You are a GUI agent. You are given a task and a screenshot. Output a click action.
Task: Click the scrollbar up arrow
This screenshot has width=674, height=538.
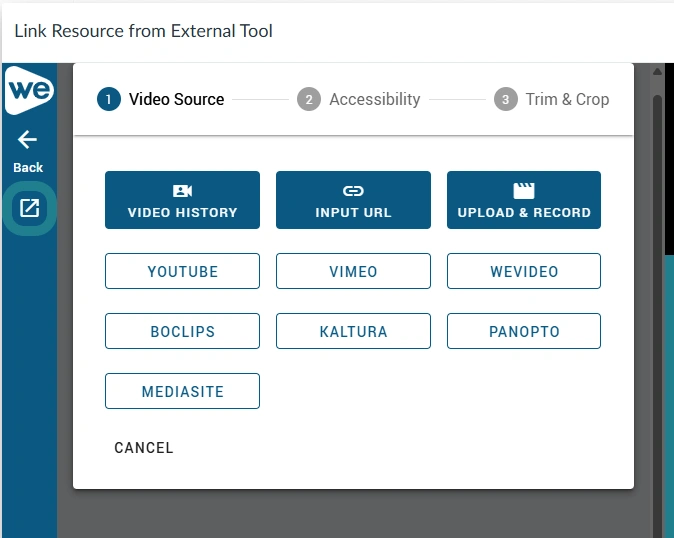[x=657, y=71]
